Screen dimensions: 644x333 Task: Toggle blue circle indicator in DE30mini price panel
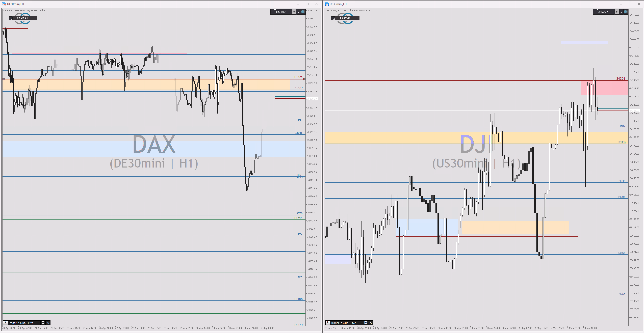point(303,12)
